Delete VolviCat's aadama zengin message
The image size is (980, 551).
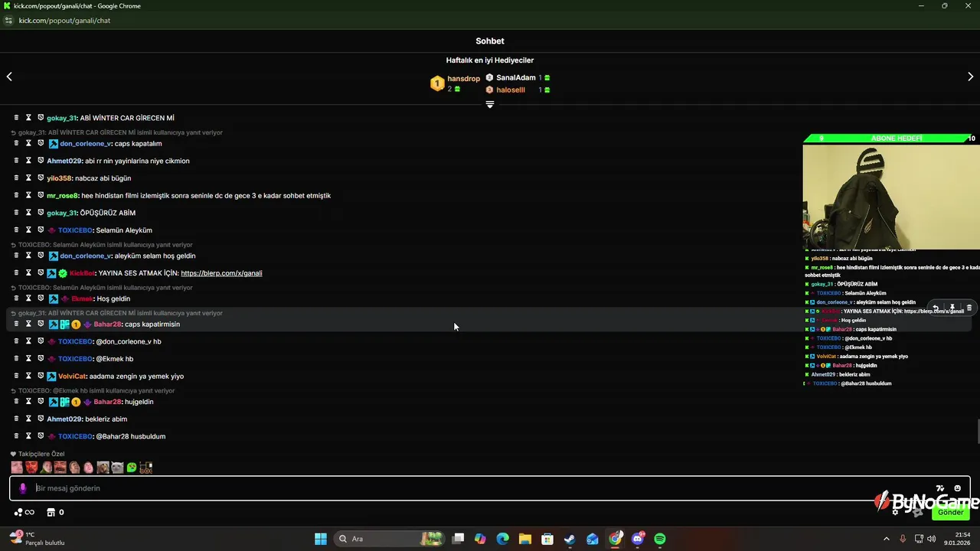click(x=16, y=376)
